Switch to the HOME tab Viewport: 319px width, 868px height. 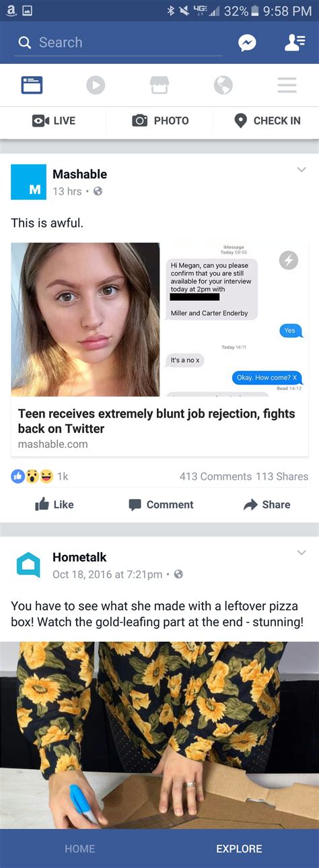click(79, 848)
